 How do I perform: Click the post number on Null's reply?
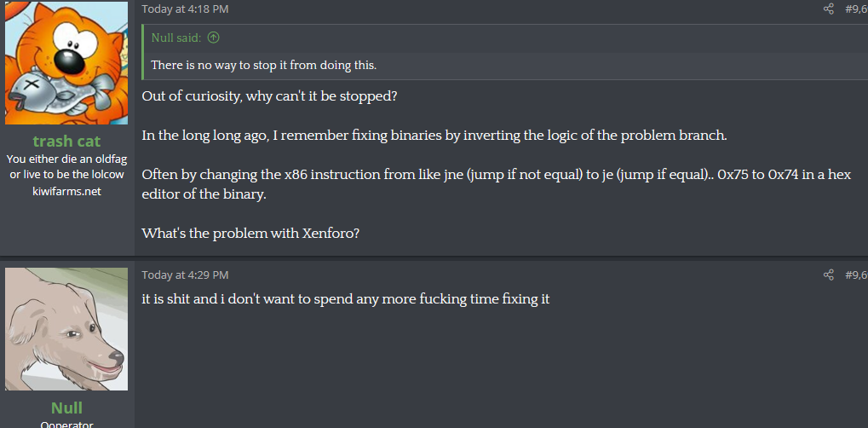click(855, 275)
